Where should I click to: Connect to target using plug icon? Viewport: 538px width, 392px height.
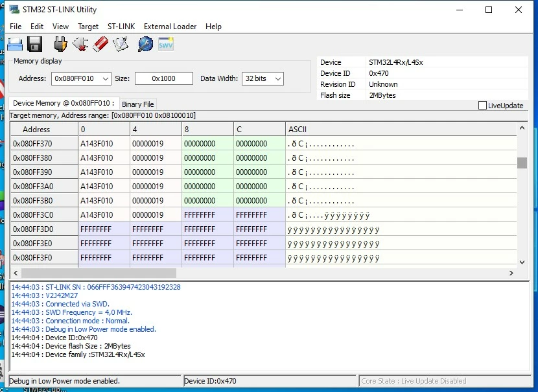tap(60, 44)
